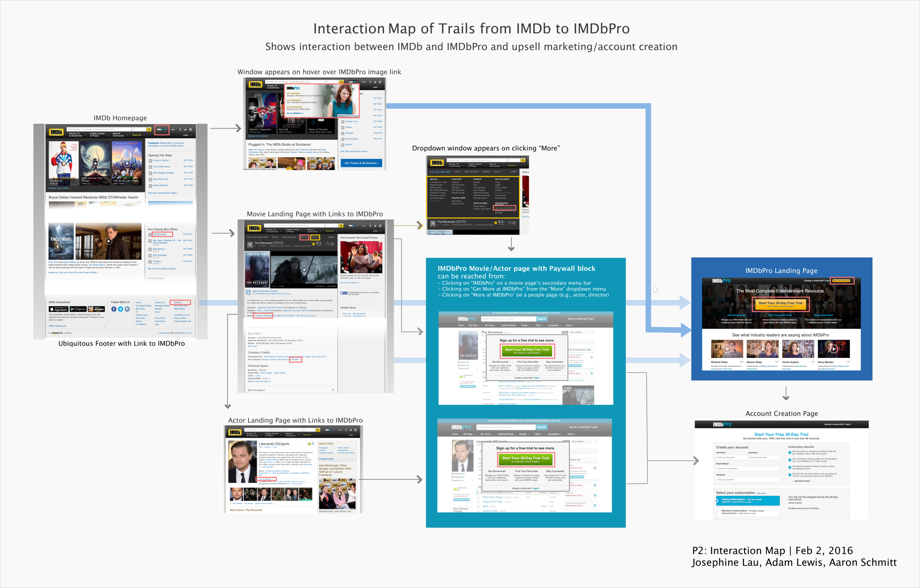Open the highlighted IMDbPro dropdown in the Homepage header
The image size is (920, 588).
[x=162, y=130]
